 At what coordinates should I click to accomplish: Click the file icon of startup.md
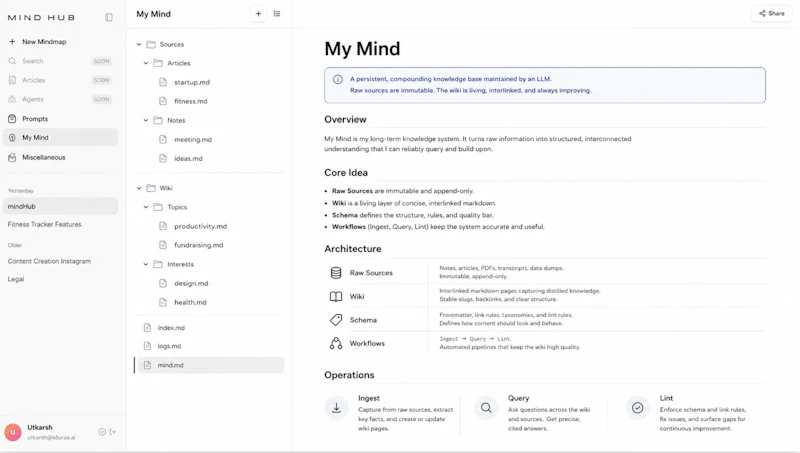point(163,82)
